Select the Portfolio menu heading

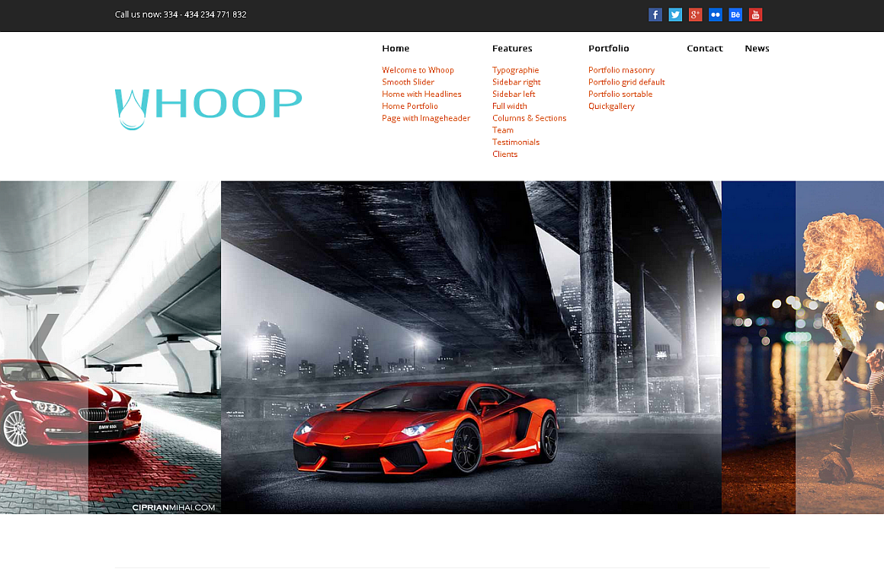coord(608,49)
